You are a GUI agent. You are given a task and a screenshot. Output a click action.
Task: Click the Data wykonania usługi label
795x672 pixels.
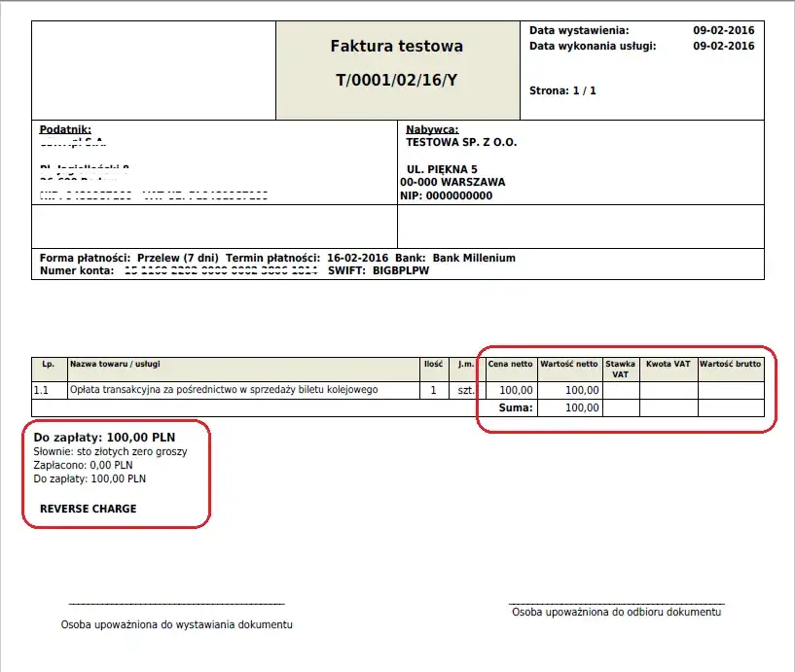(593, 46)
